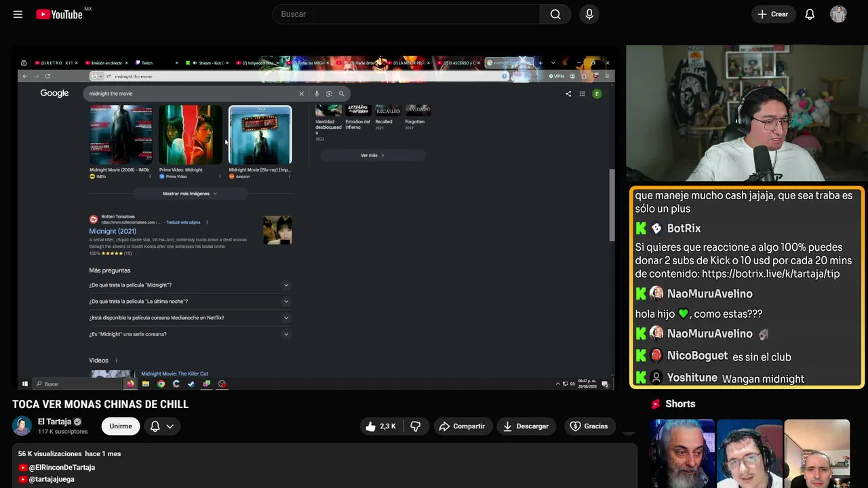Viewport: 868px width, 488px height.
Task: Click the Midnight Movie Blu-ray Amazon image
Action: pos(260,134)
